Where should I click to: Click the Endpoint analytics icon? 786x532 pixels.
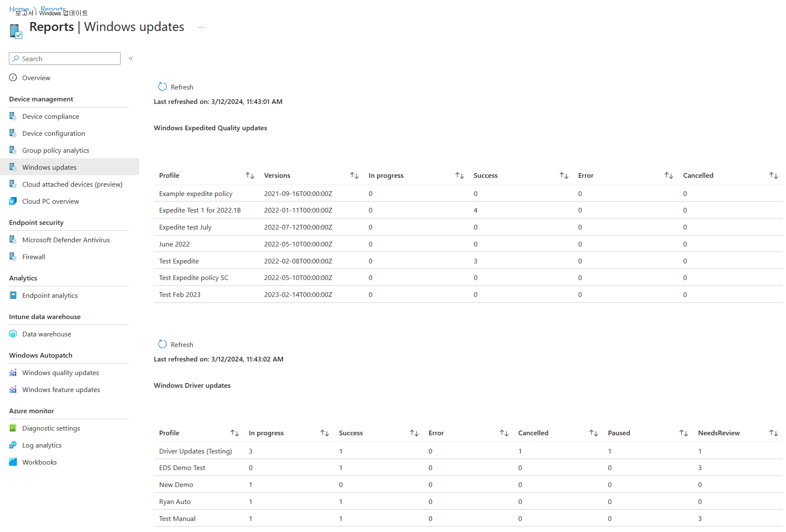coord(13,295)
